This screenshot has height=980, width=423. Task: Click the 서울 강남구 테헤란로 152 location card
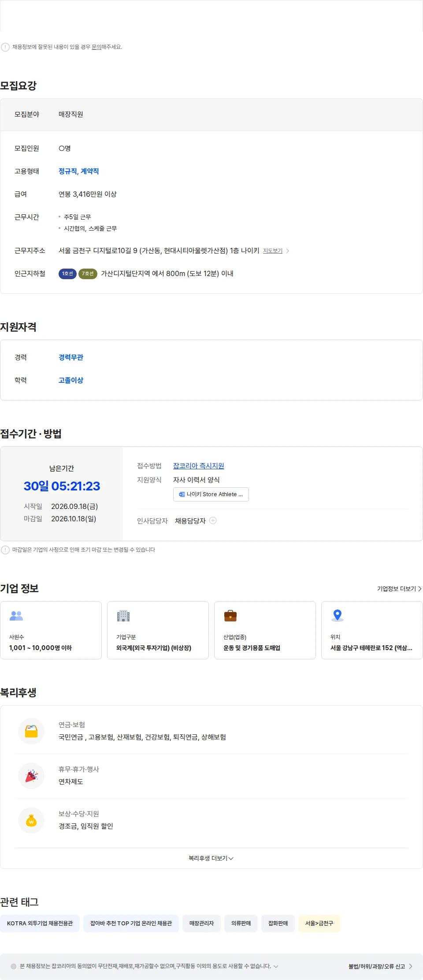(372, 630)
